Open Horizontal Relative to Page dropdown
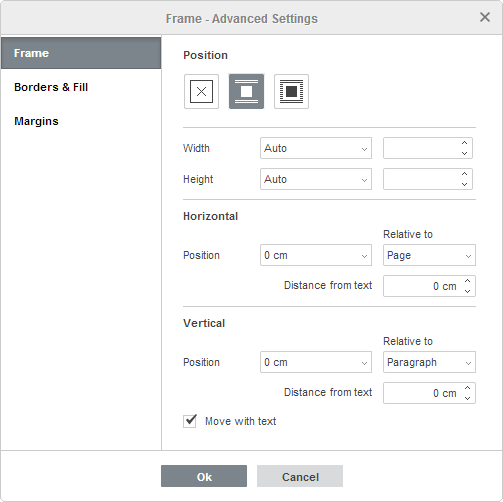The width and height of the screenshot is (503, 502). coord(429,255)
